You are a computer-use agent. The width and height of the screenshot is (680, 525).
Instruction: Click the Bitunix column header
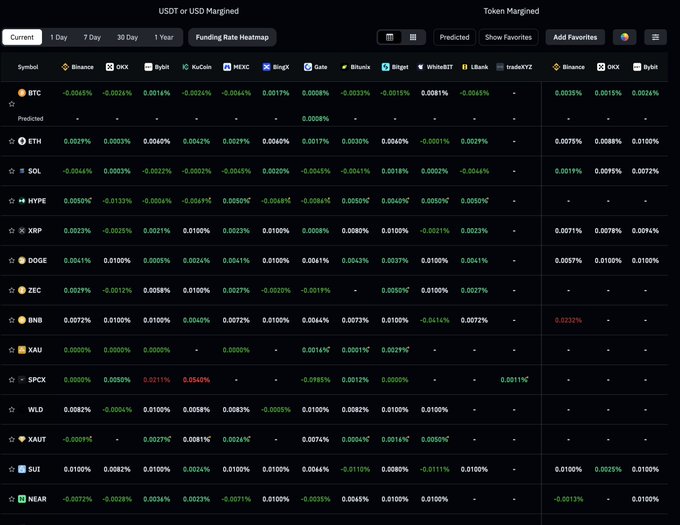coord(355,67)
